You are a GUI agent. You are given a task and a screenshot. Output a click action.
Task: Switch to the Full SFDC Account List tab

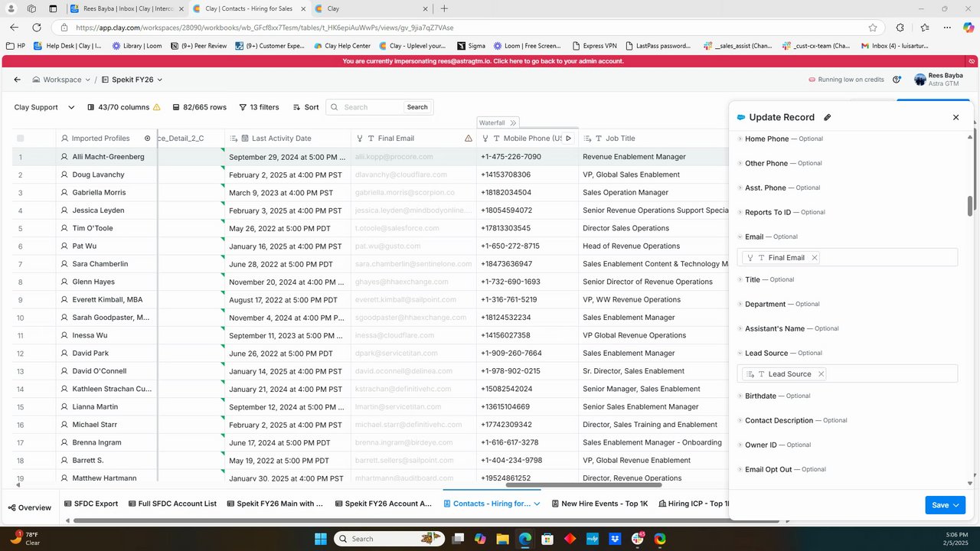[171, 504]
